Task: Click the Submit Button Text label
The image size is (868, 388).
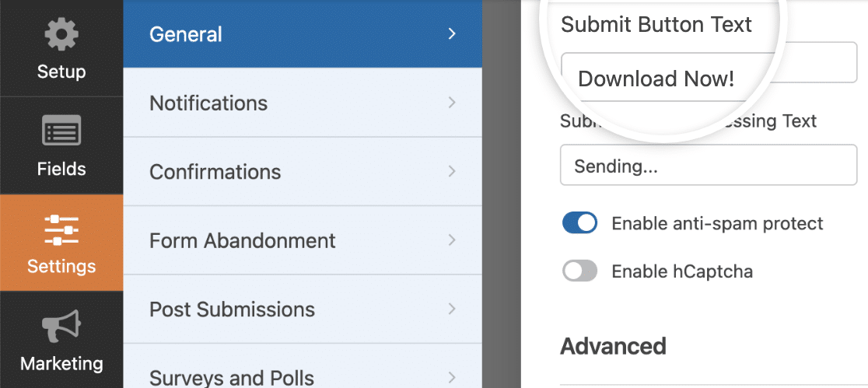Action: coord(656,24)
